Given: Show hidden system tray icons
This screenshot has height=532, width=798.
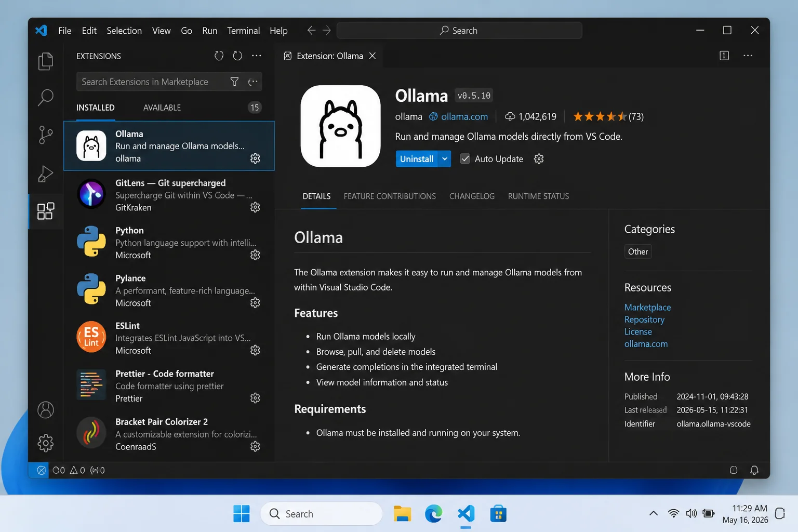Looking at the screenshot, I should coord(654,514).
